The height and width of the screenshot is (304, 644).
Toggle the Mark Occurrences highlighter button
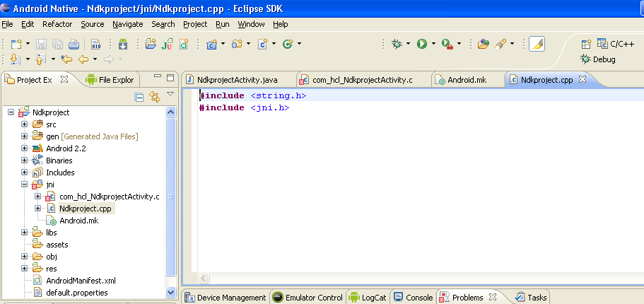tap(537, 44)
